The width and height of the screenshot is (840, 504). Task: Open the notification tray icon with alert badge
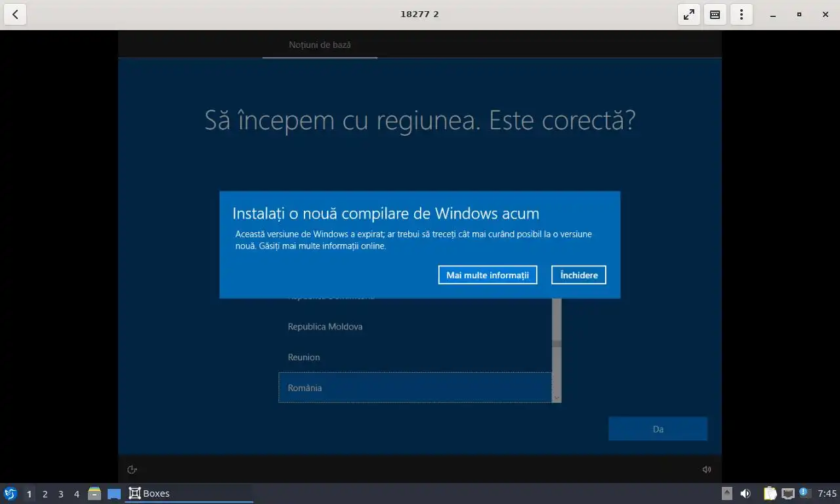click(805, 493)
